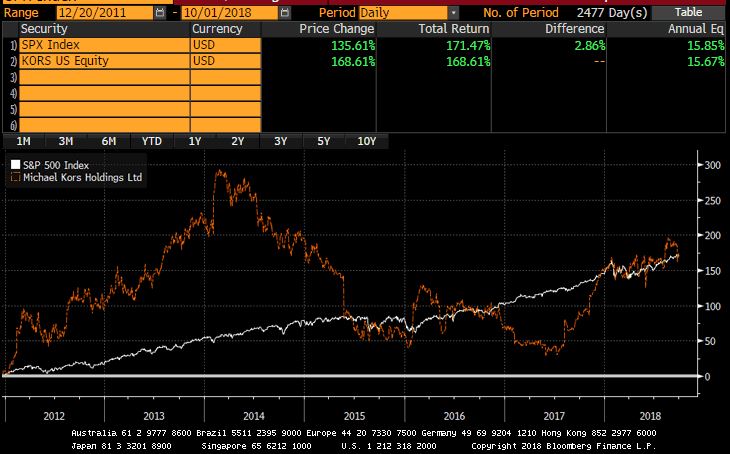730x454 pixels.
Task: Click the USD currency cell for KORS US Equity
Action: pos(225,61)
